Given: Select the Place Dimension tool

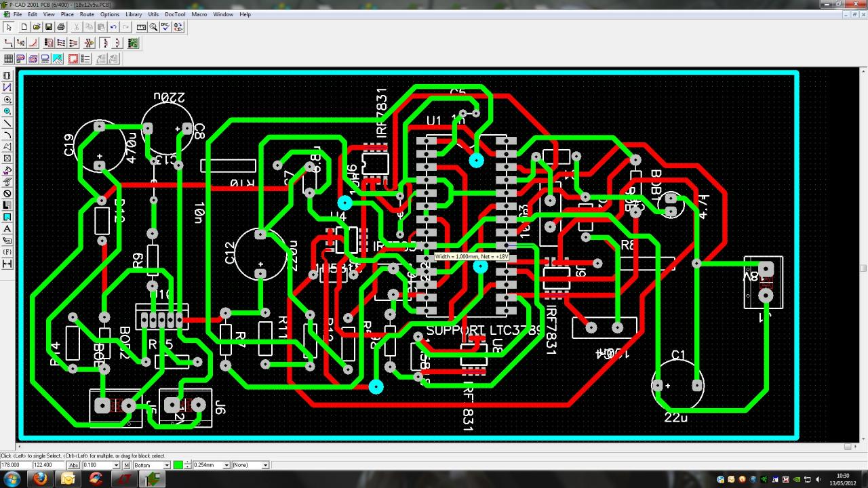Looking at the screenshot, I should [x=7, y=264].
